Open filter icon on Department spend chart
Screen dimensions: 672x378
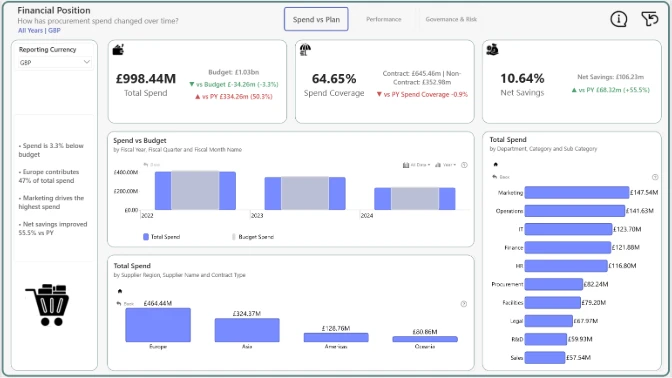(x=655, y=177)
